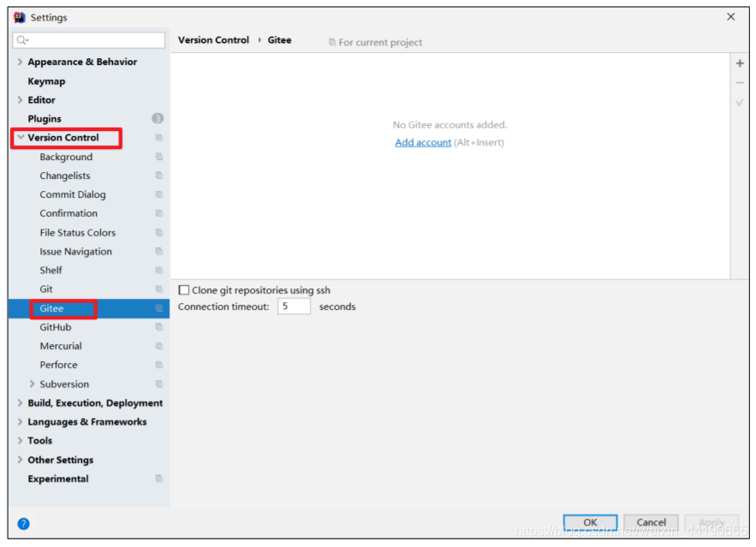Click the Cancel button
Viewport: 756px width, 547px height.
click(x=651, y=522)
